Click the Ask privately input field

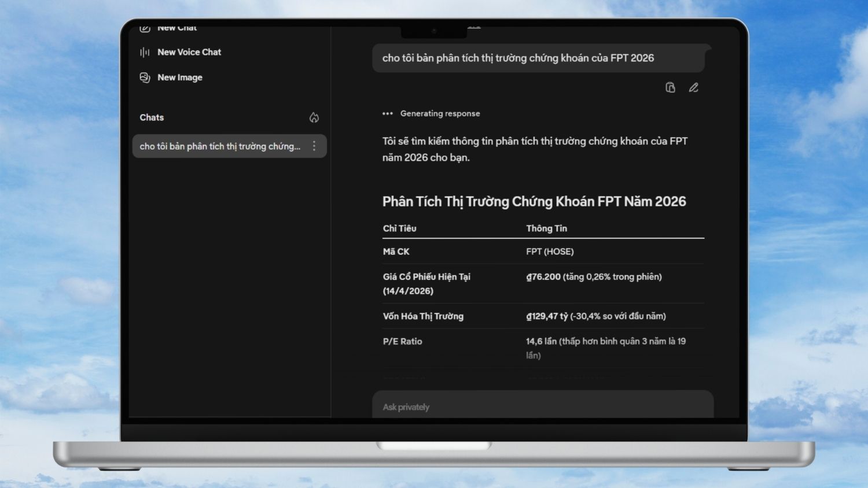[x=543, y=405]
